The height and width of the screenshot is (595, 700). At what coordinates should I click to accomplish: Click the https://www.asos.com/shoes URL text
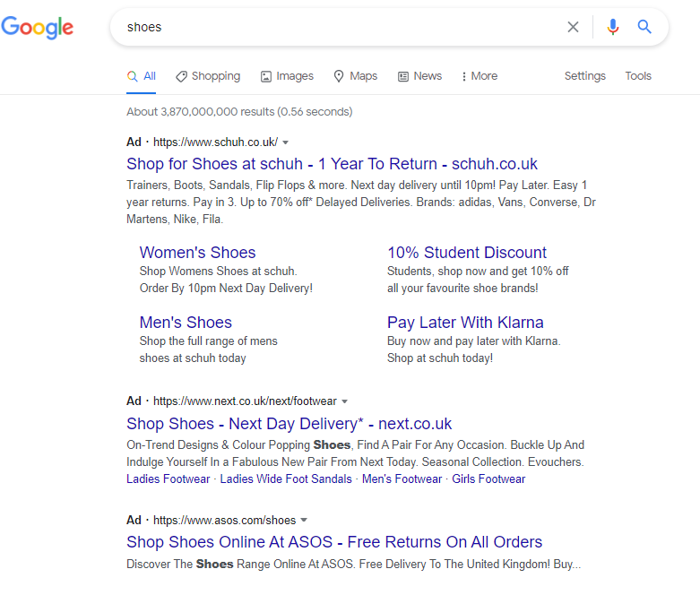pyautogui.click(x=224, y=521)
